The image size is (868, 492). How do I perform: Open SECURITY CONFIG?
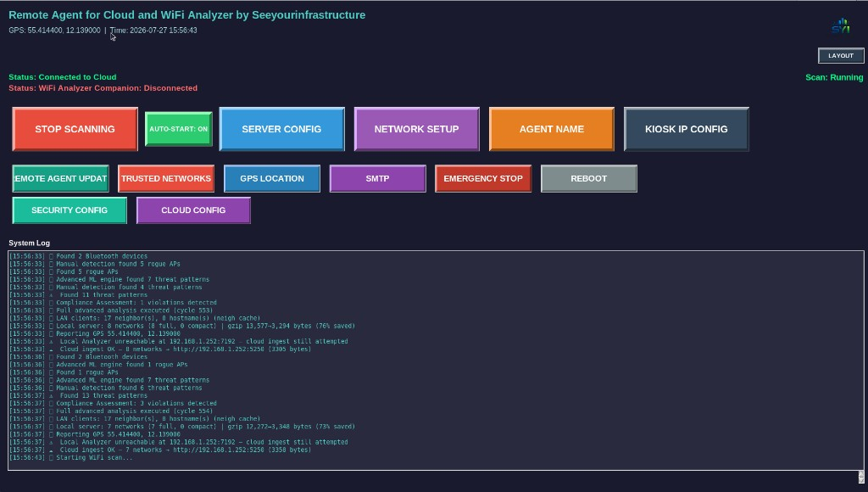point(70,210)
